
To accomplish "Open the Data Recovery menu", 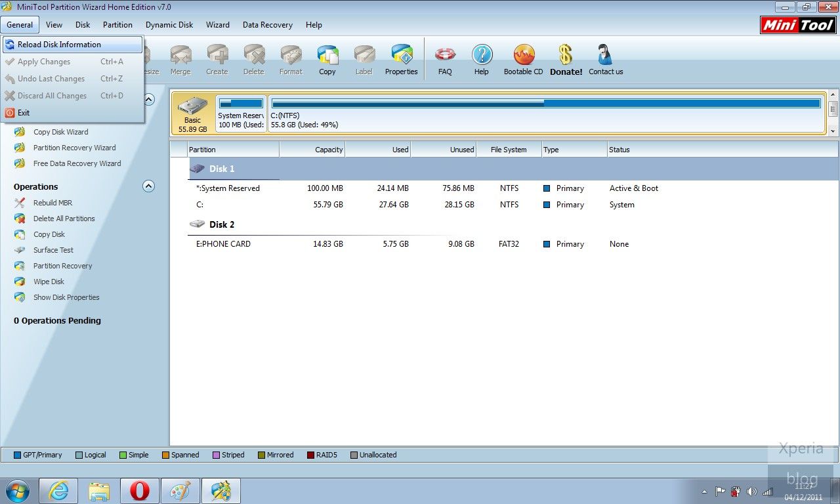I will coord(268,25).
